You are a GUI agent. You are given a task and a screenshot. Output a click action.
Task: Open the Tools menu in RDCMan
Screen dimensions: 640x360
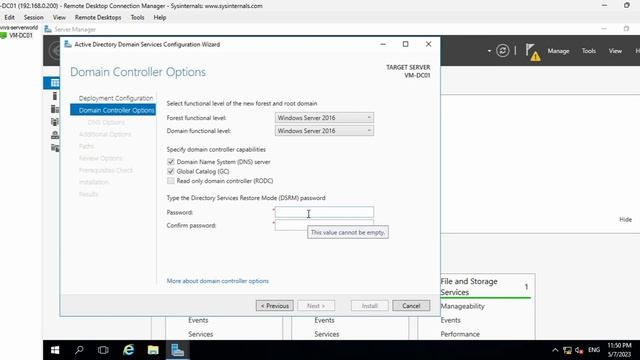point(138,18)
